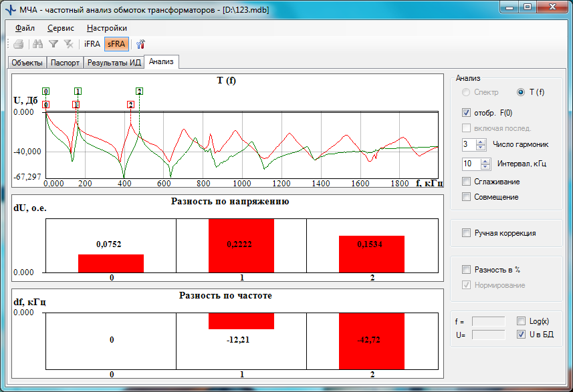Increase the Число гармоник spinner value
Viewport: 573px width, 392px height.
481,141
